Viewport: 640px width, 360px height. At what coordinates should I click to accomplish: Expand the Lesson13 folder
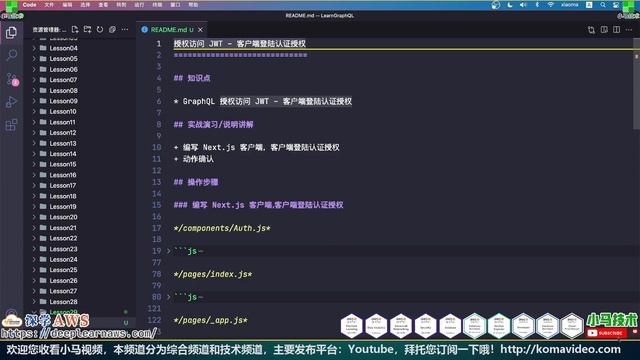[34, 143]
